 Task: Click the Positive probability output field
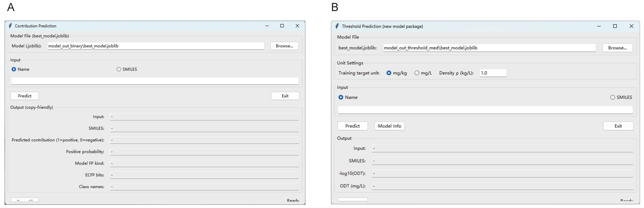[204, 152]
